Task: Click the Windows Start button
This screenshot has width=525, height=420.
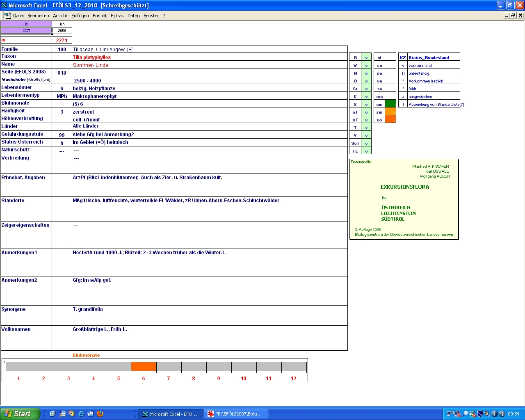Action: 20,414
